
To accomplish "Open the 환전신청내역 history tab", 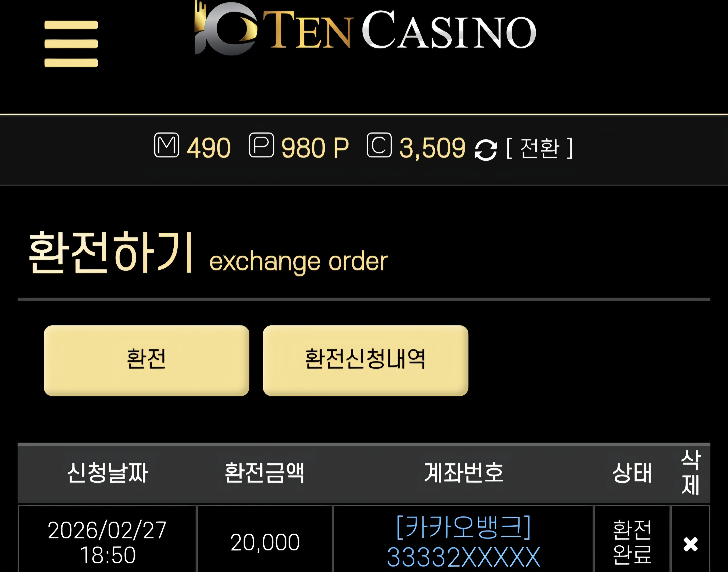I will click(x=366, y=360).
